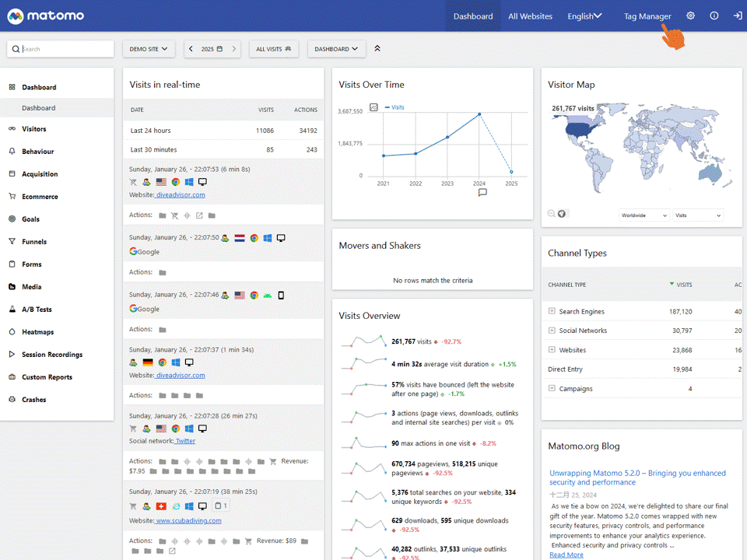Open the Worldwide region dropdown on map
Image resolution: width=747 pixels, height=560 pixels.
pos(644,215)
